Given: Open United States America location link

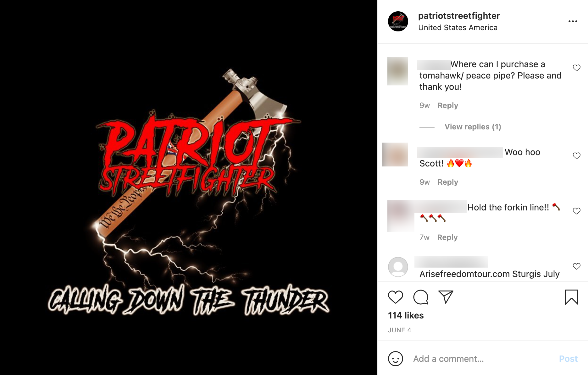Looking at the screenshot, I should [458, 28].
